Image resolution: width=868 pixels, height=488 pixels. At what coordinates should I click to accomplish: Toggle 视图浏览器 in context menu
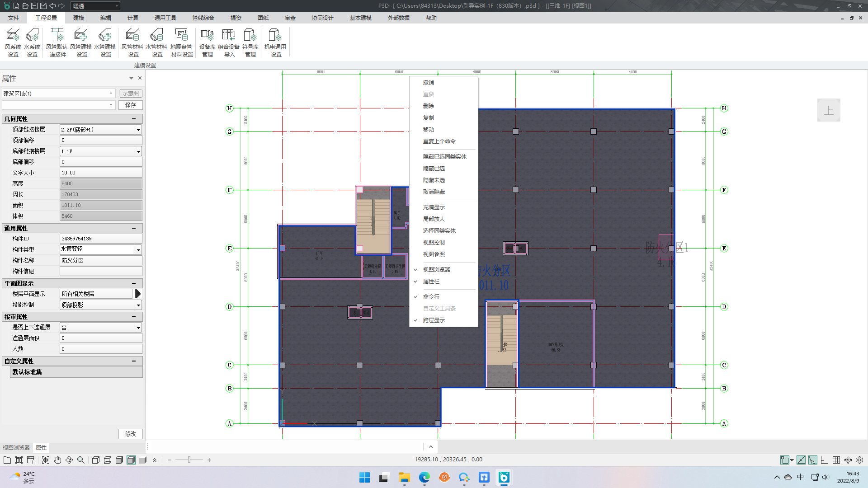(436, 270)
